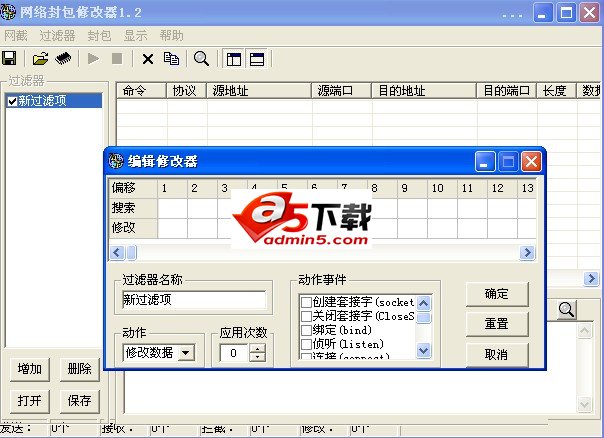Screen dimensions: 604x438
Task: Maximize the 网络封包修改器 main window
Action: coord(566,13)
